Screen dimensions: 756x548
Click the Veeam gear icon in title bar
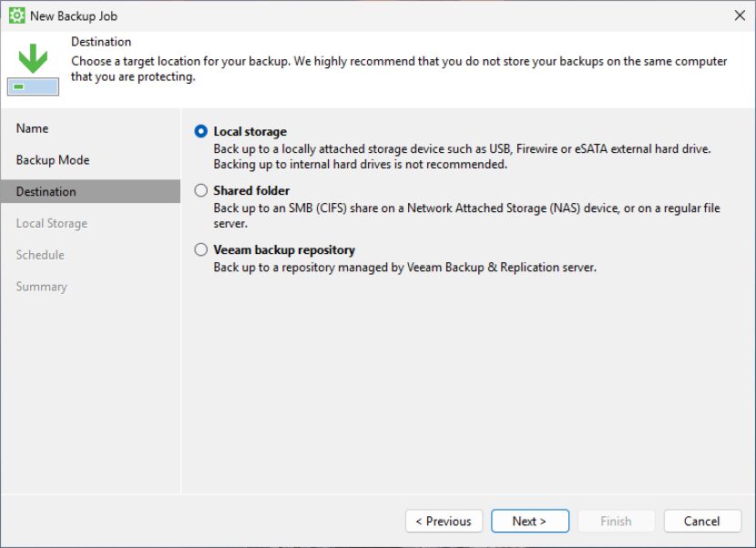tap(17, 15)
